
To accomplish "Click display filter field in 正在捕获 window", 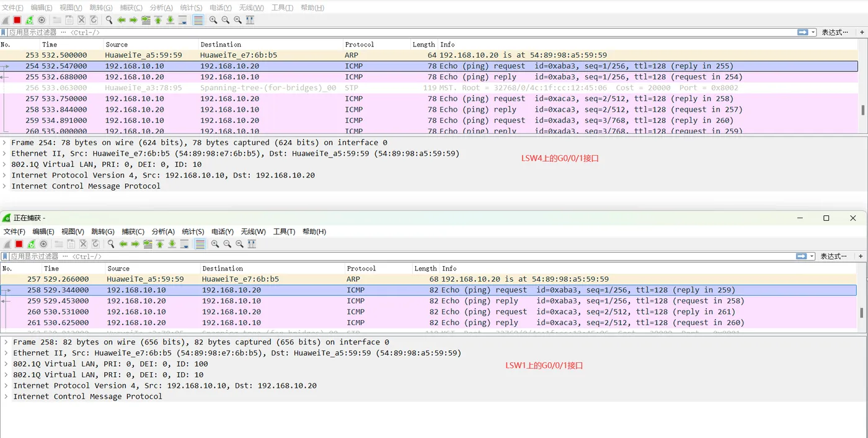I will pyautogui.click(x=402, y=256).
